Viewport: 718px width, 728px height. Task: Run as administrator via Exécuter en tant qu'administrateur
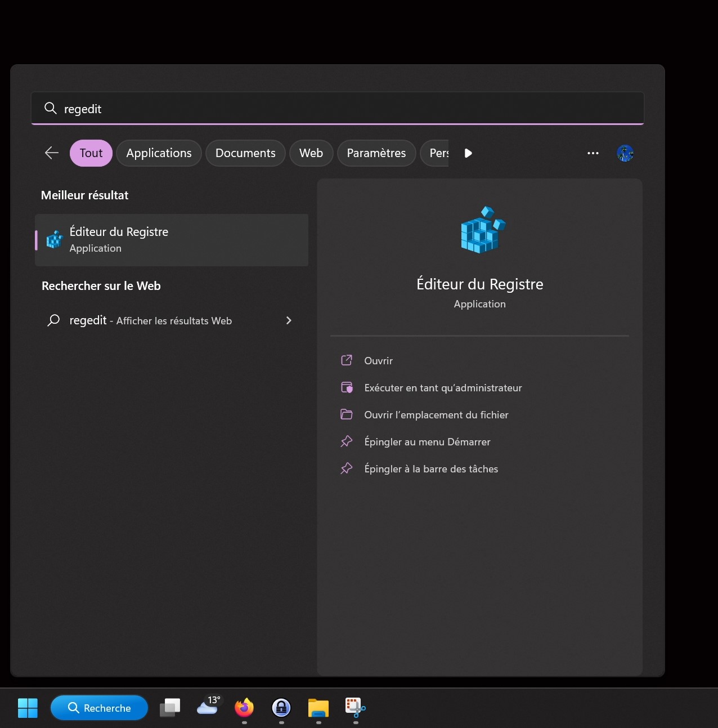(442, 388)
